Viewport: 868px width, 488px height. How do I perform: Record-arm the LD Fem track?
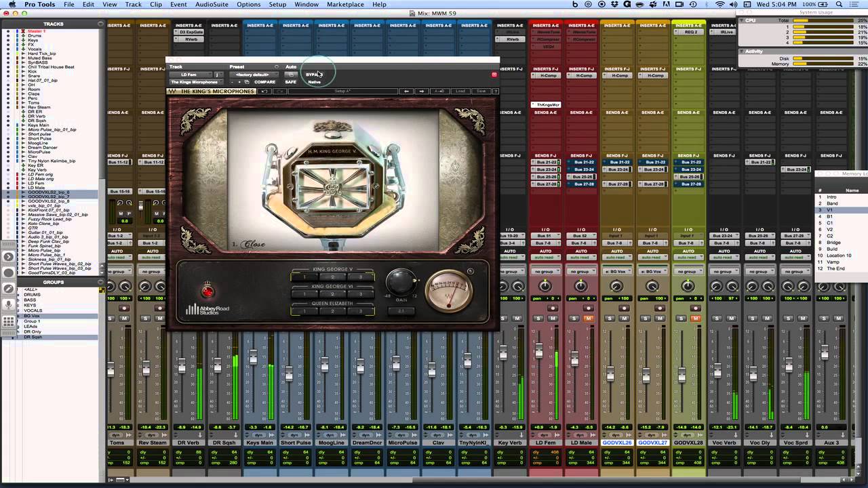click(553, 308)
